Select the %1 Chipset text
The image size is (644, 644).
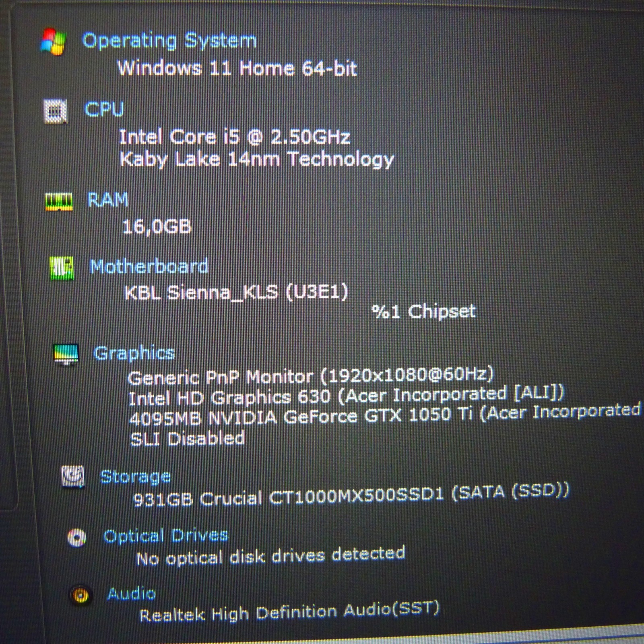pos(423,312)
